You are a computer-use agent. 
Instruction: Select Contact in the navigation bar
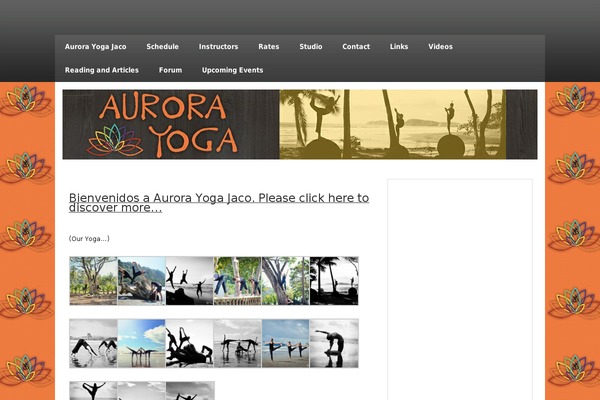pos(356,47)
